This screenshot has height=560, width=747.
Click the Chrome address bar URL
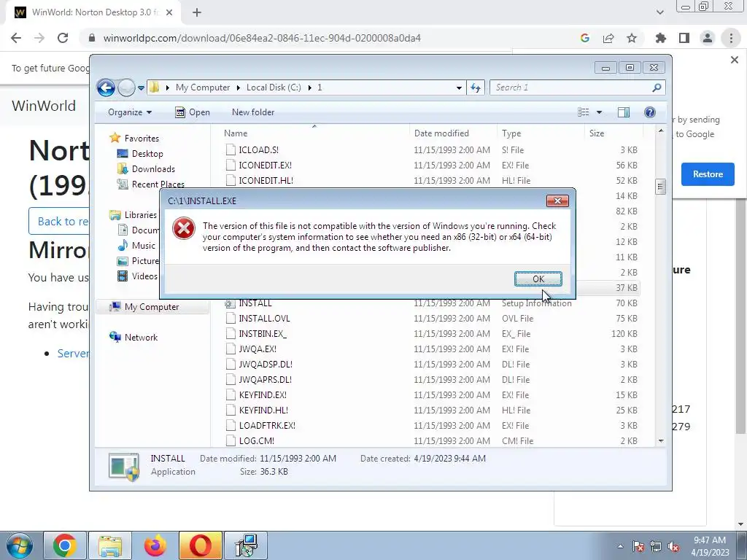click(262, 38)
